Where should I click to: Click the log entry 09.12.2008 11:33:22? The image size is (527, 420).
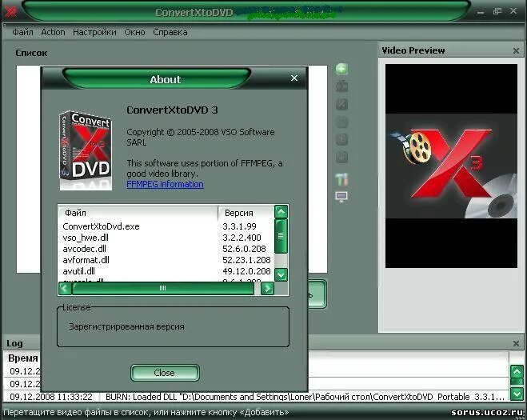[x=51, y=397]
